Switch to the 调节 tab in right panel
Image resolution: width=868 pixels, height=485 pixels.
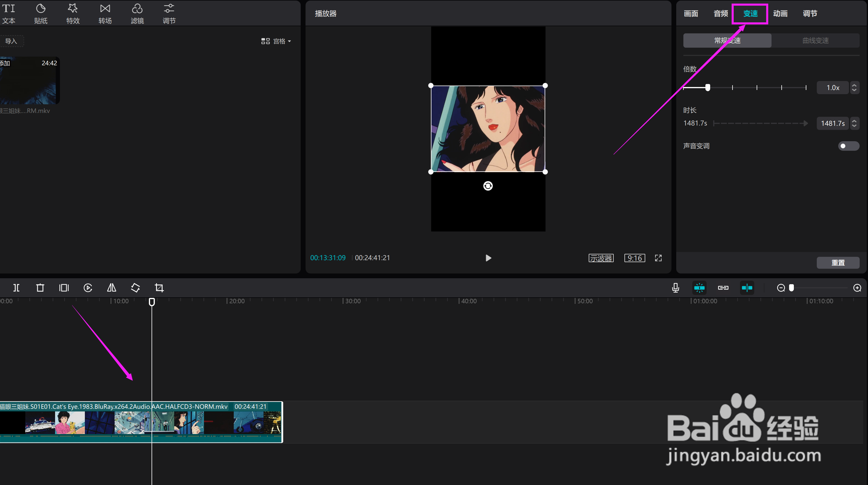(810, 13)
